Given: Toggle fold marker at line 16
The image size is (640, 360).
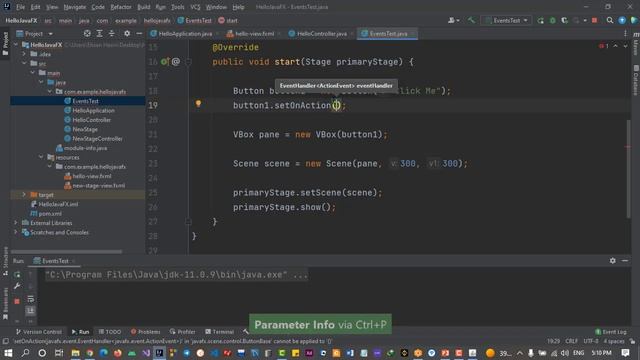Looking at the screenshot, I should [189, 62].
